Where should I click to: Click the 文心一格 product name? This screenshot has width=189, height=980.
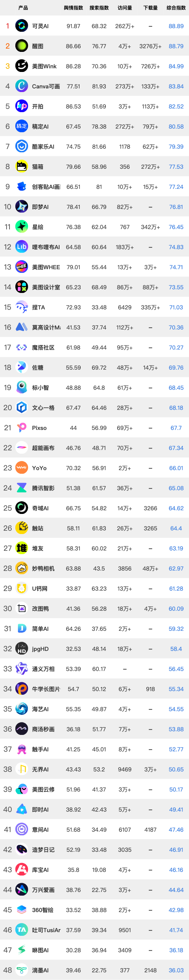[43, 408]
